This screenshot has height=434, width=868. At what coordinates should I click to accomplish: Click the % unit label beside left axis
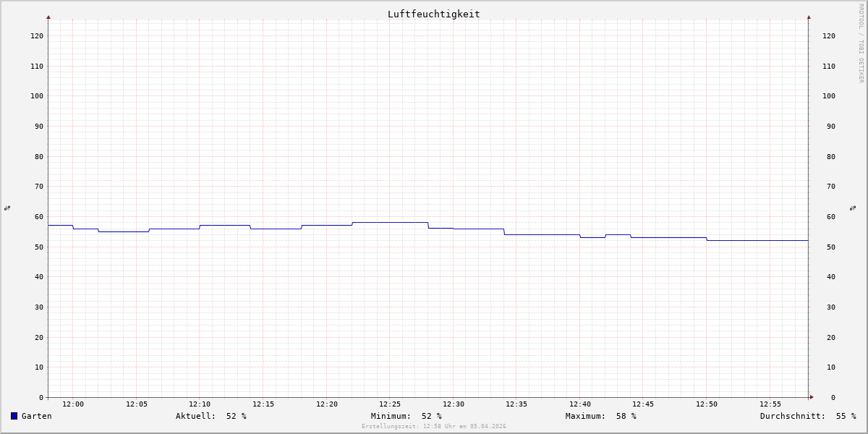pyautogui.click(x=7, y=208)
